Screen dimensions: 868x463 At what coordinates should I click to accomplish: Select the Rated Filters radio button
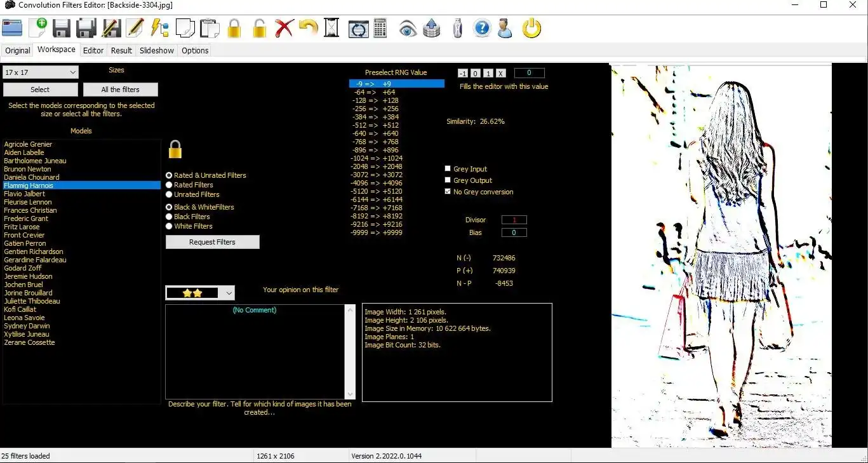(169, 185)
